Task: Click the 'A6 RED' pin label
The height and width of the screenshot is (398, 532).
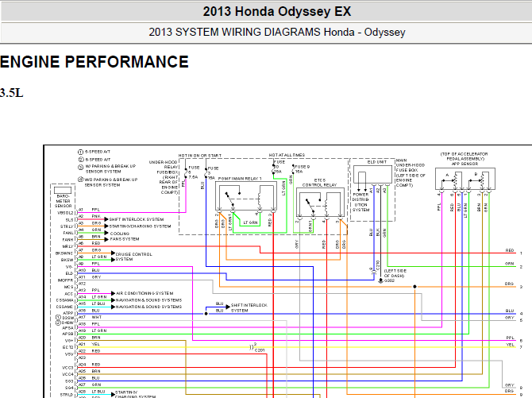Action: pyautogui.click(x=89, y=243)
